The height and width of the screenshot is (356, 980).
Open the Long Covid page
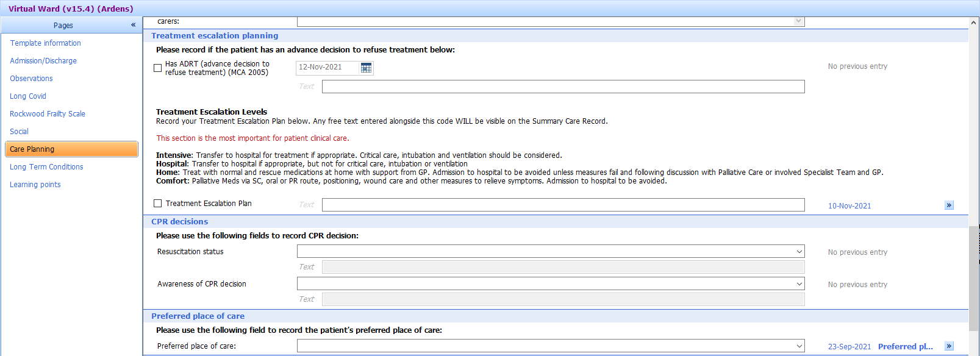tap(27, 96)
